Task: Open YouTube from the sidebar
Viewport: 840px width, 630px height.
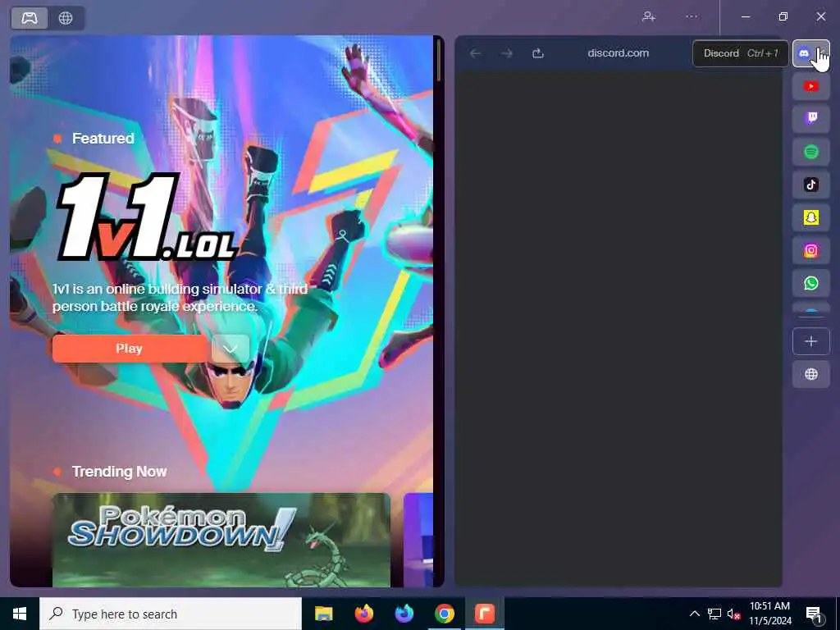Action: tap(811, 86)
